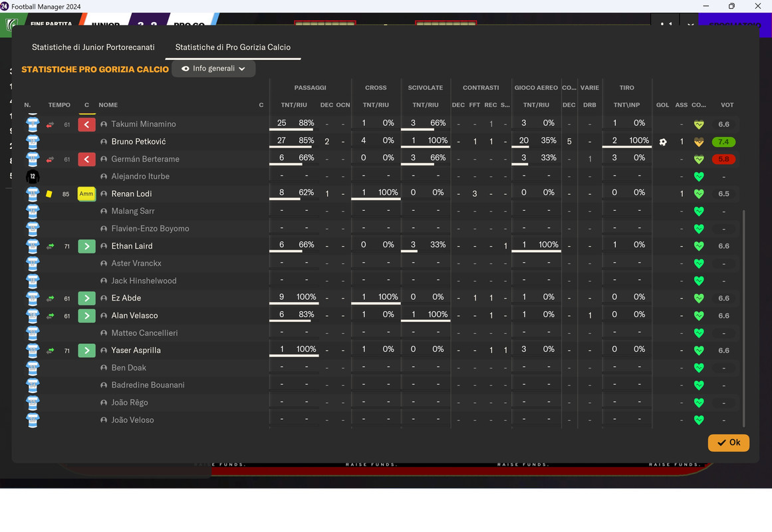
Task: Click number 12 goalkeeper shirt of Alejandro Iturbe
Action: pyautogui.click(x=33, y=176)
